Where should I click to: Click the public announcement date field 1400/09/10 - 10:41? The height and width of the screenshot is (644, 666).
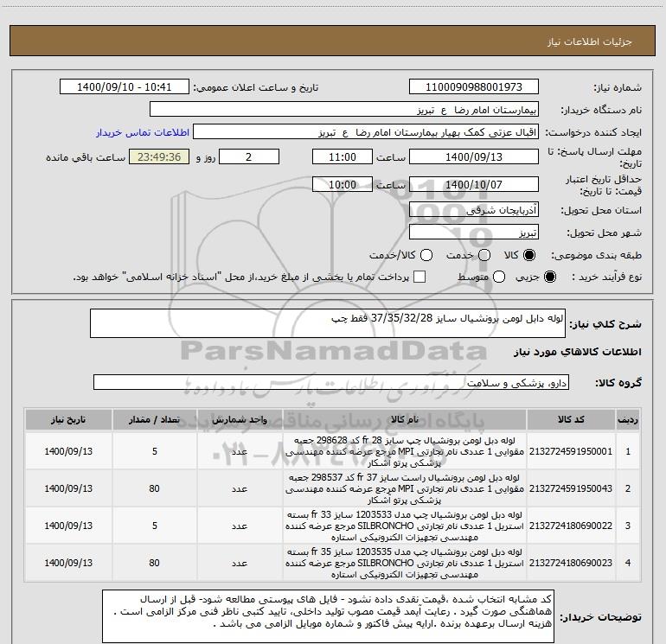point(124,87)
